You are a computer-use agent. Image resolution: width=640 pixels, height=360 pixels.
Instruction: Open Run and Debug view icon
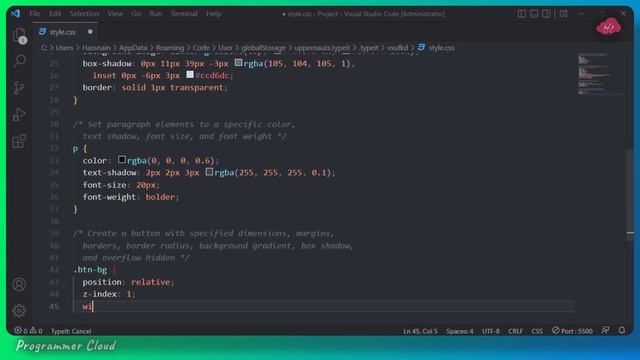pos(19,114)
